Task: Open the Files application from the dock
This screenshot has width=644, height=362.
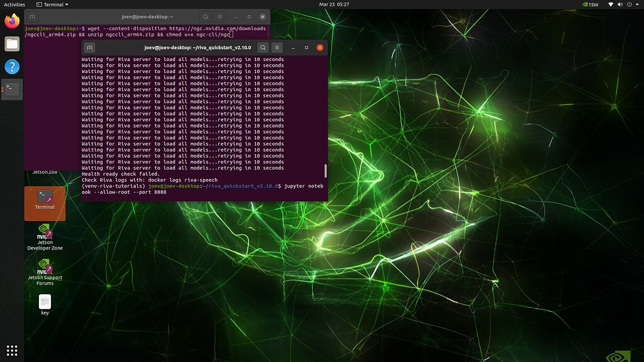Action: [12, 43]
